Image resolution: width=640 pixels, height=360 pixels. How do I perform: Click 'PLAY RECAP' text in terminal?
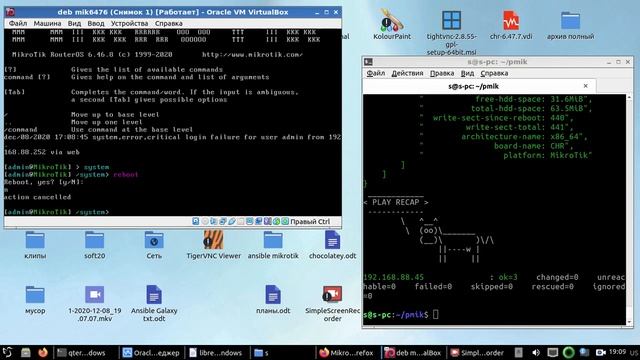coord(396,202)
